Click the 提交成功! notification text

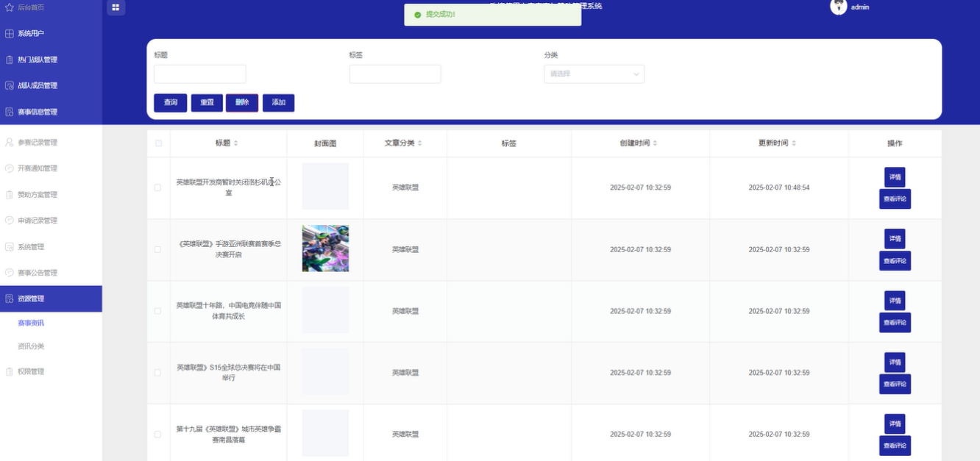pyautogui.click(x=441, y=15)
